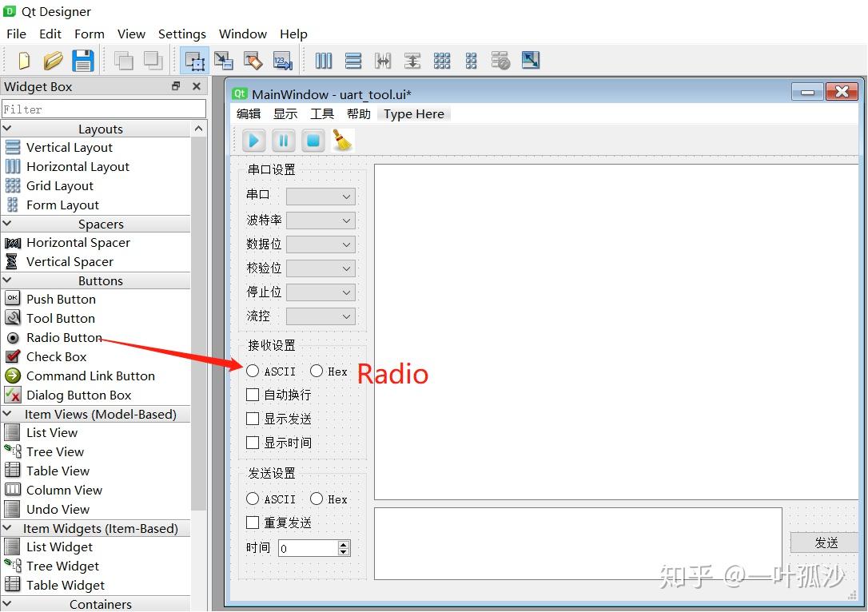
Task: Check the 自动换行 checkbox
Action: [x=253, y=394]
